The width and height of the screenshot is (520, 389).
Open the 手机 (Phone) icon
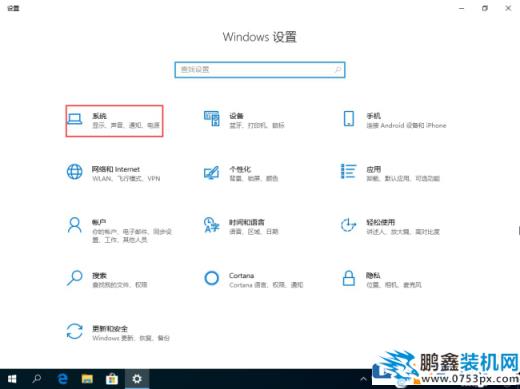pyautogui.click(x=349, y=119)
